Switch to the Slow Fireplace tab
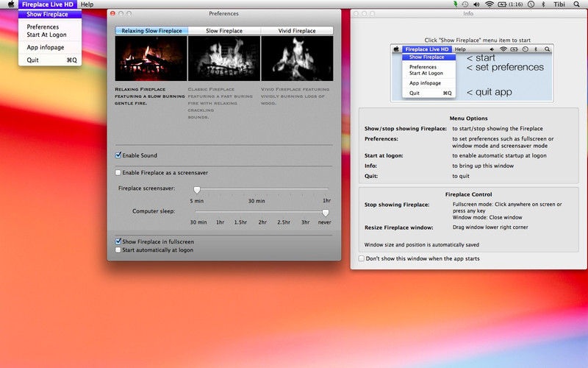The width and height of the screenshot is (588, 368). (224, 30)
